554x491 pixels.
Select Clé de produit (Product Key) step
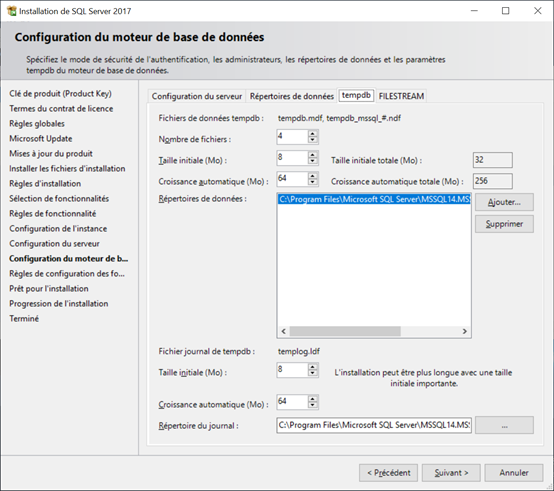tap(60, 94)
